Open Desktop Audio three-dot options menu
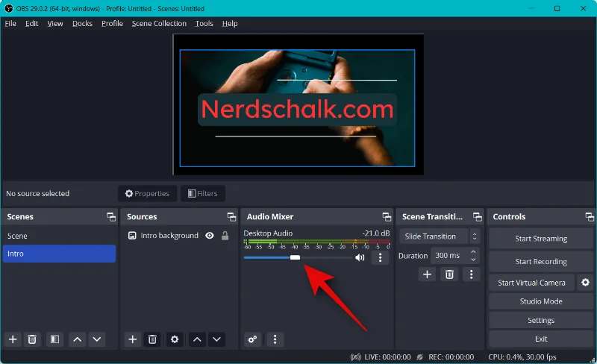 click(x=380, y=258)
